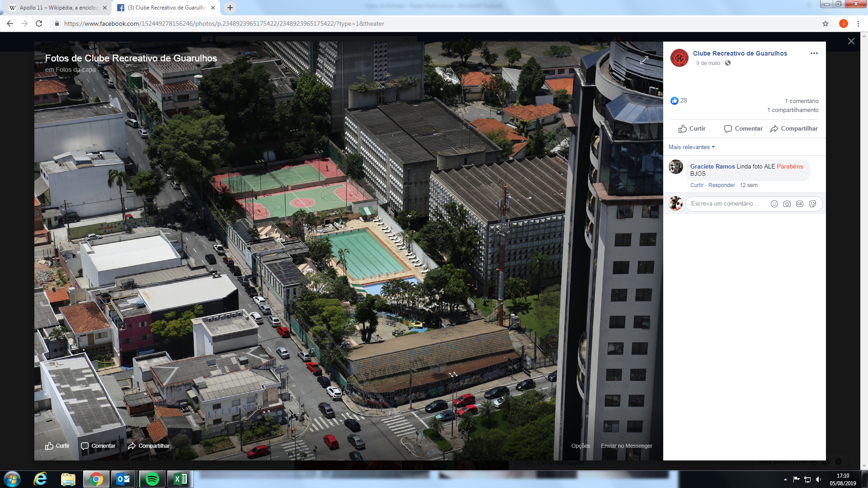Open the Opções menu on the photo

coord(580,446)
